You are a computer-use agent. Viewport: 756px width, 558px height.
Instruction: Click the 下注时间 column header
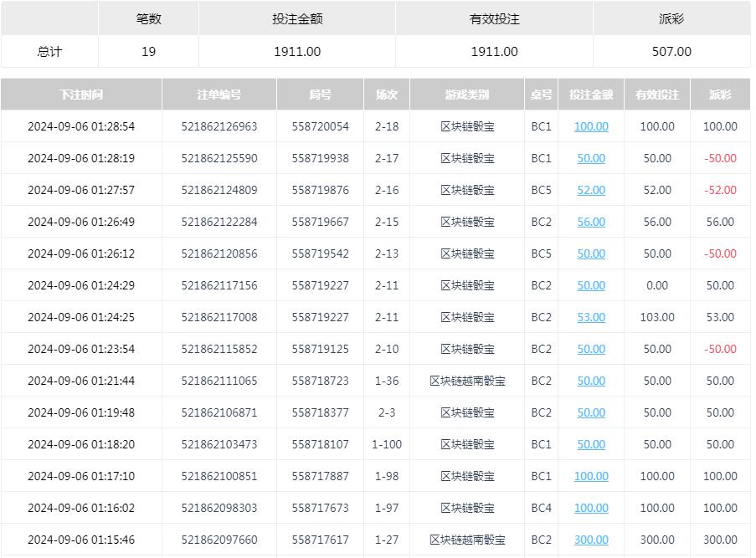tap(81, 95)
